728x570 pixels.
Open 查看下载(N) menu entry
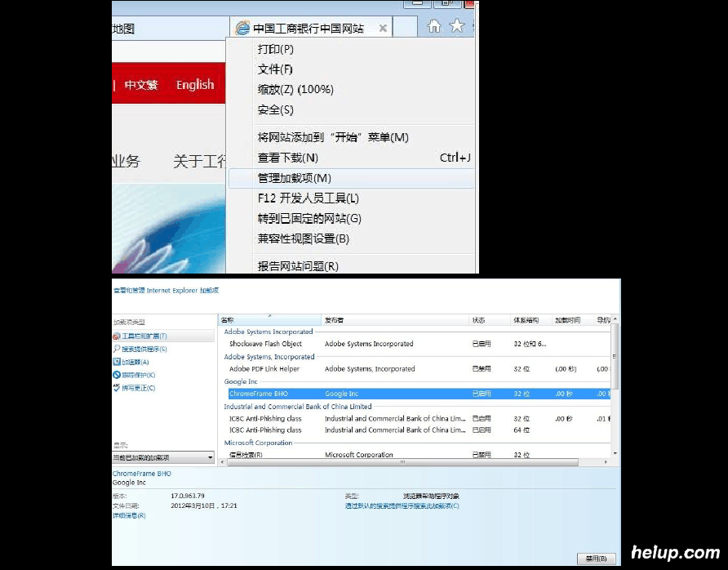coord(287,158)
